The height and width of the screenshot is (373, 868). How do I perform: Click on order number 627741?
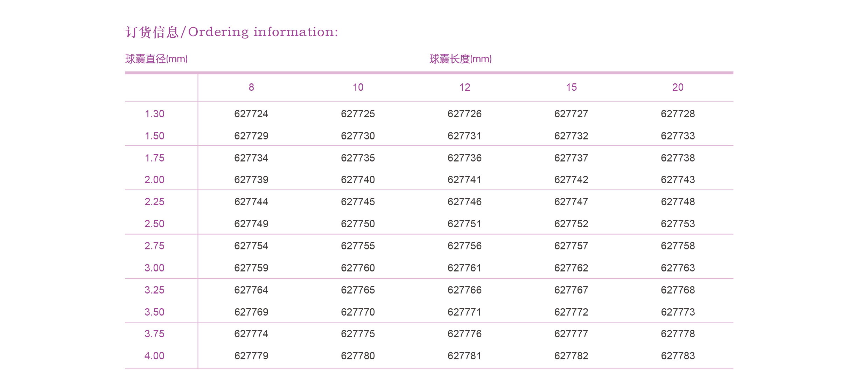[464, 180]
